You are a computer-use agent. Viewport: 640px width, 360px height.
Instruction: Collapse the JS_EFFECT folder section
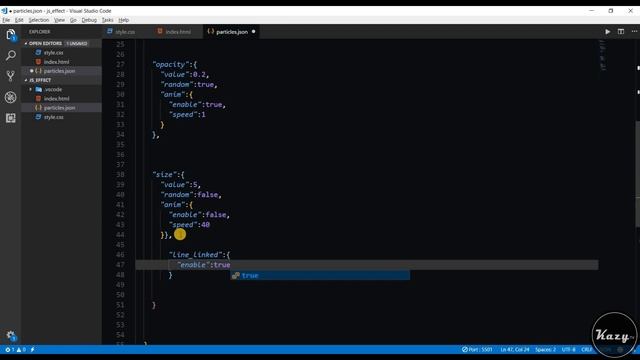click(x=40, y=80)
